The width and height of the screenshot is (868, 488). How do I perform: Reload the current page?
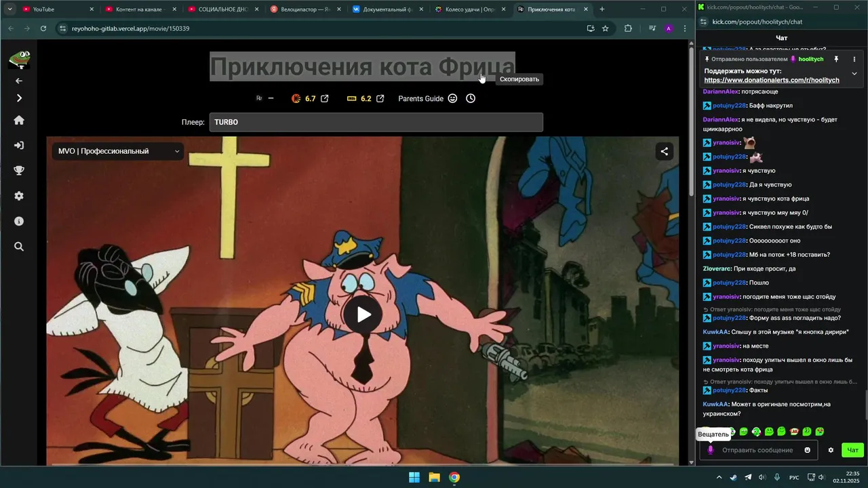43,28
